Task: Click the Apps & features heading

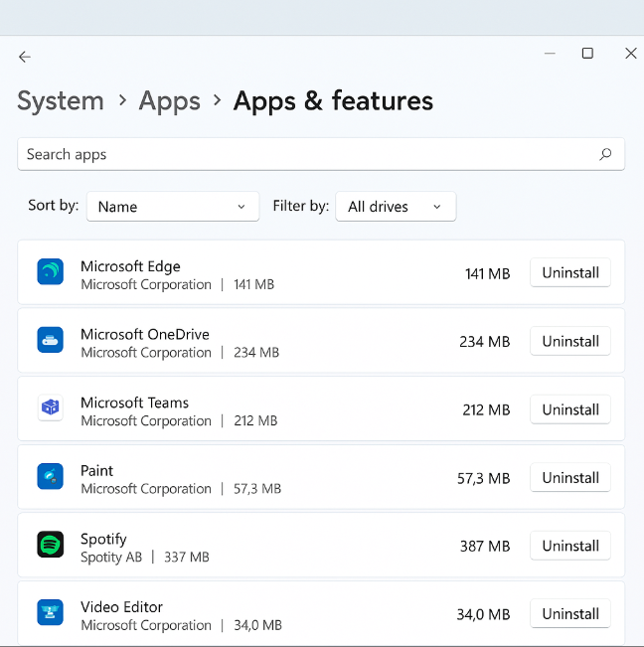Action: point(333,100)
